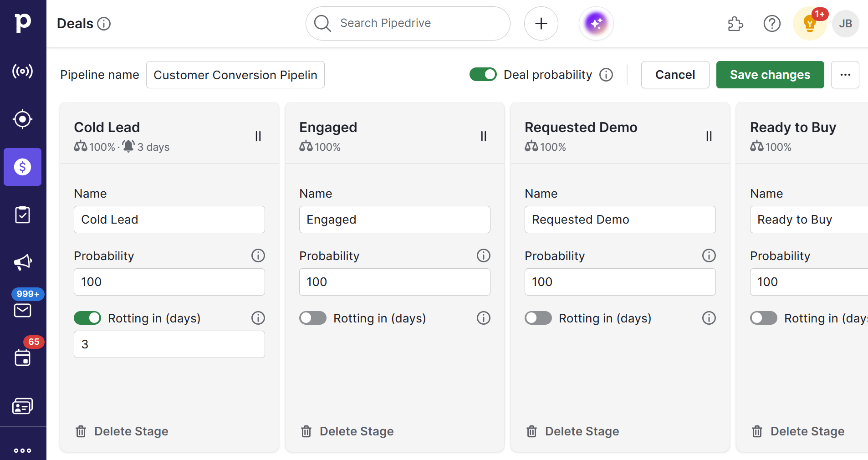Open the Pipedrive logo home

[x=23, y=23]
